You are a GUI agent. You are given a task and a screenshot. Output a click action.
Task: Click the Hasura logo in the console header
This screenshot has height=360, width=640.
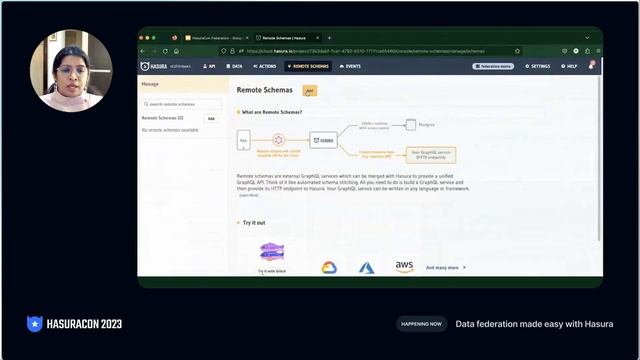tap(154, 66)
